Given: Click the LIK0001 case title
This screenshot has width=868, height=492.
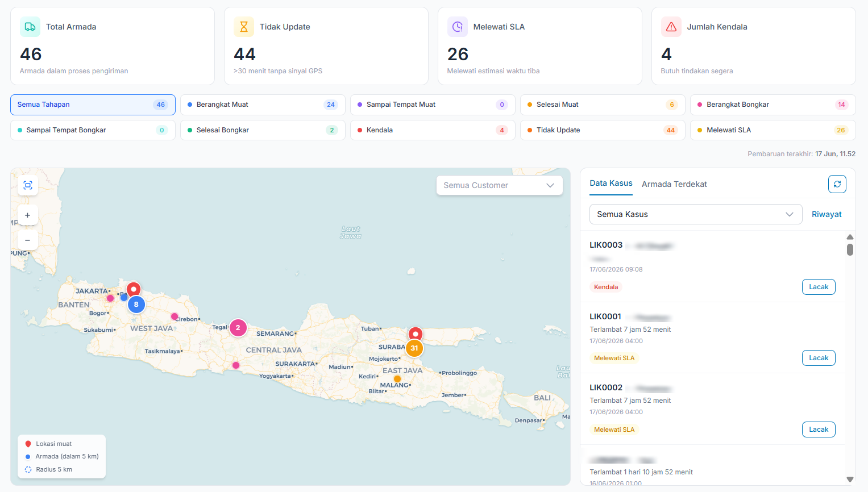Looking at the screenshot, I should [x=605, y=316].
